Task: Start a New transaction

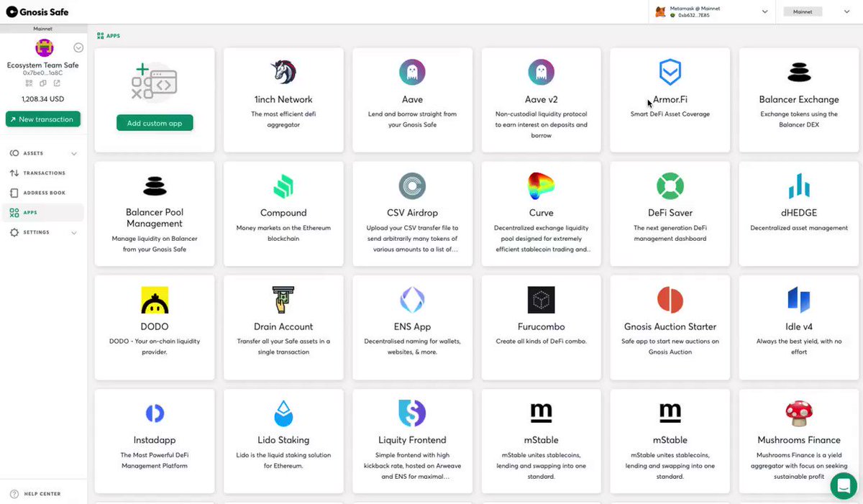Action: 42,119
